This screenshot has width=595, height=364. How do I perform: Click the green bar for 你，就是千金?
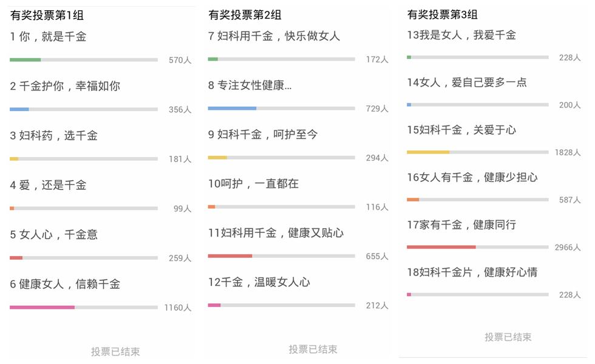tap(25, 60)
